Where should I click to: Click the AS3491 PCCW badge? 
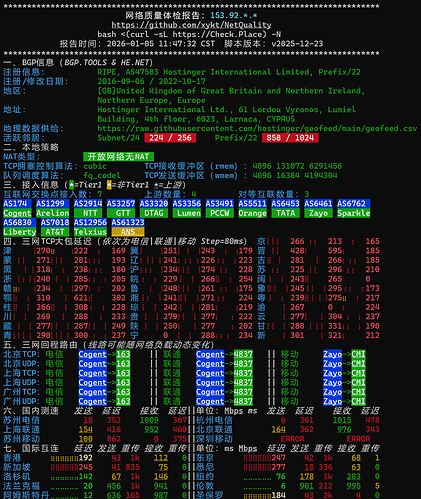coord(220,208)
